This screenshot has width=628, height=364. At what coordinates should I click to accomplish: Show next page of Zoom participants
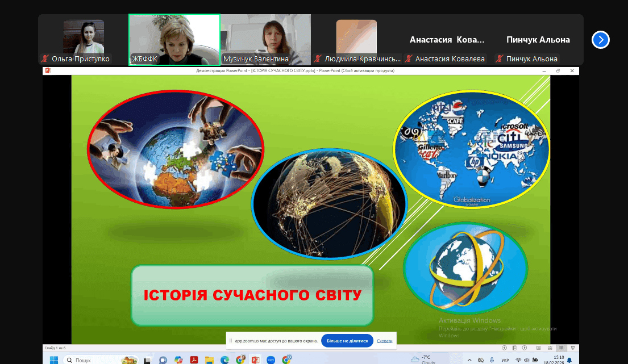pyautogui.click(x=600, y=40)
